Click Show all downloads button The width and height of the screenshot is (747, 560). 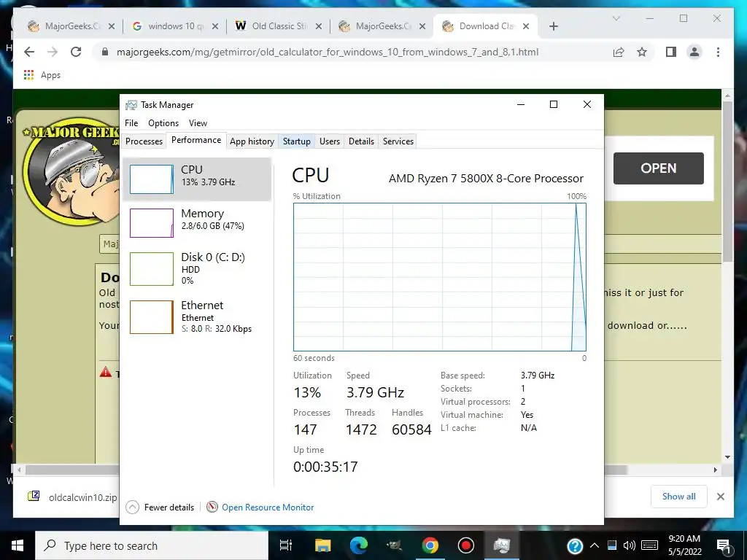click(679, 496)
